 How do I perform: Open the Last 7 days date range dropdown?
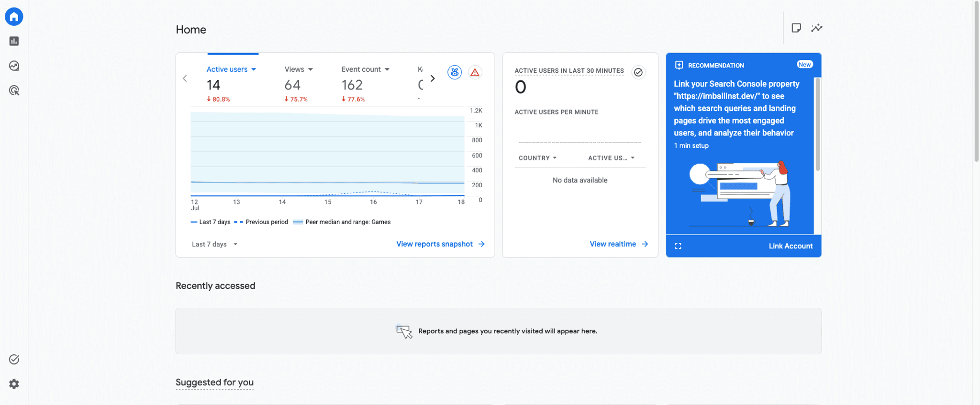pos(215,244)
